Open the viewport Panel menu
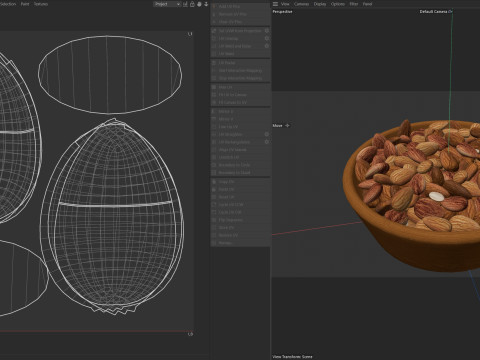Image resolution: width=480 pixels, height=360 pixels. 367,4
